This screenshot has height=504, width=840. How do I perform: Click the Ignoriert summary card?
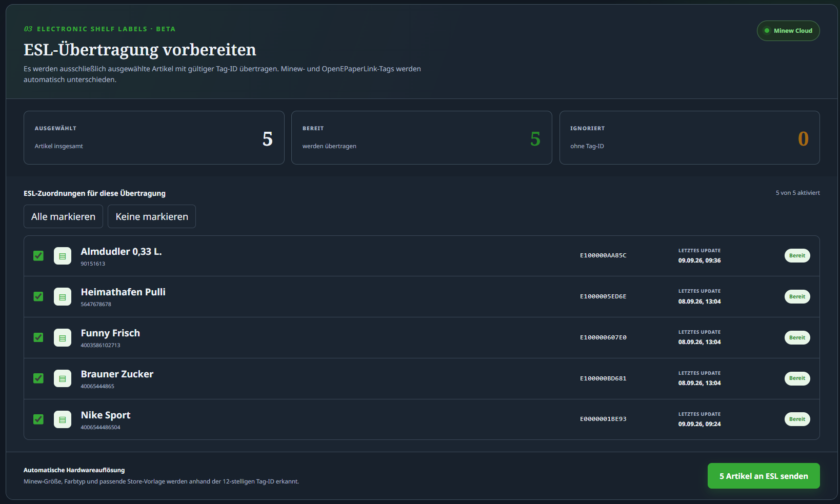[690, 138]
